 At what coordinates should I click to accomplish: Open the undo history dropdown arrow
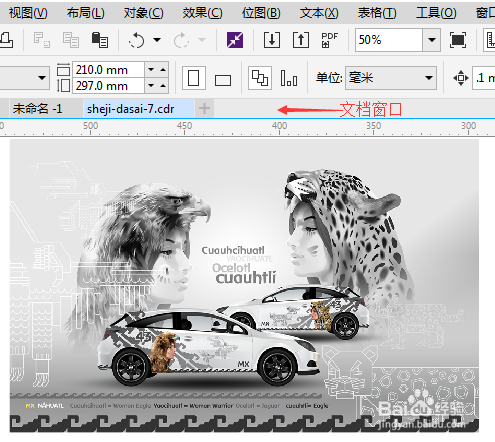pos(157,40)
